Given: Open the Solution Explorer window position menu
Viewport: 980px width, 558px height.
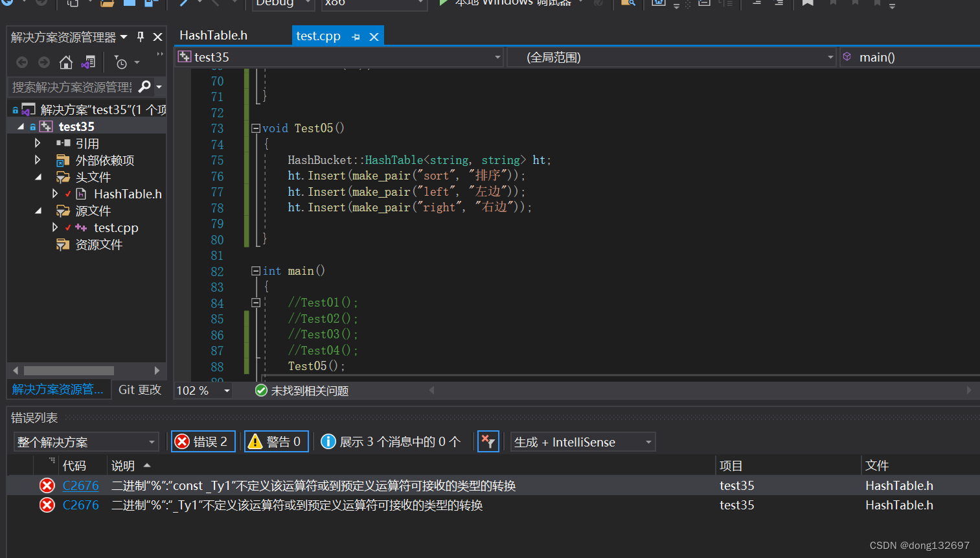Looking at the screenshot, I should point(124,37).
